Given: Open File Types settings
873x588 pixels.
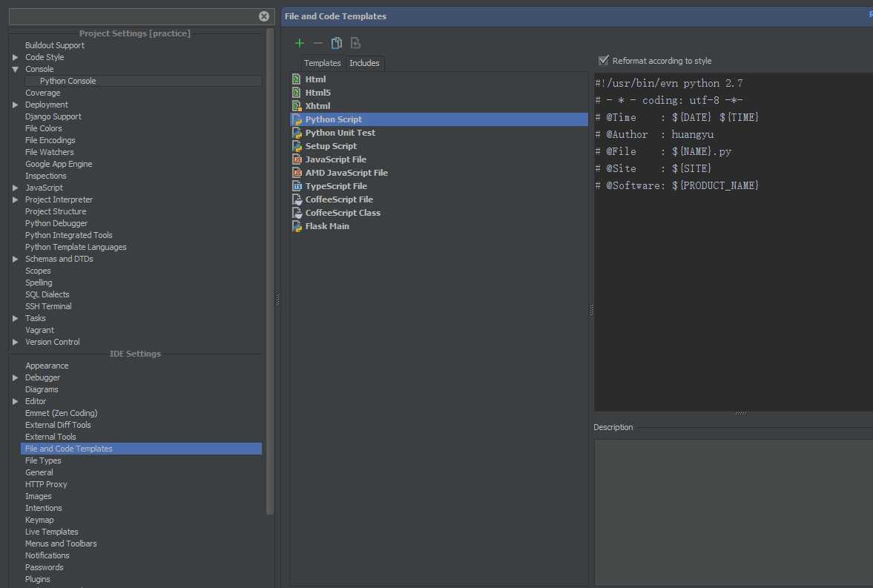Looking at the screenshot, I should pyautogui.click(x=43, y=460).
